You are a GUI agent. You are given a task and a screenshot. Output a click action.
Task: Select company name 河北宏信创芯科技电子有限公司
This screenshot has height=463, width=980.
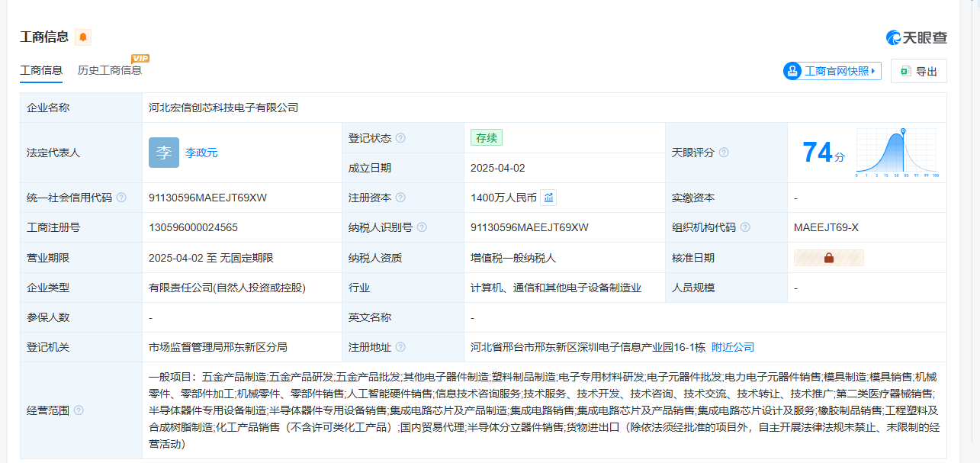[x=223, y=108]
